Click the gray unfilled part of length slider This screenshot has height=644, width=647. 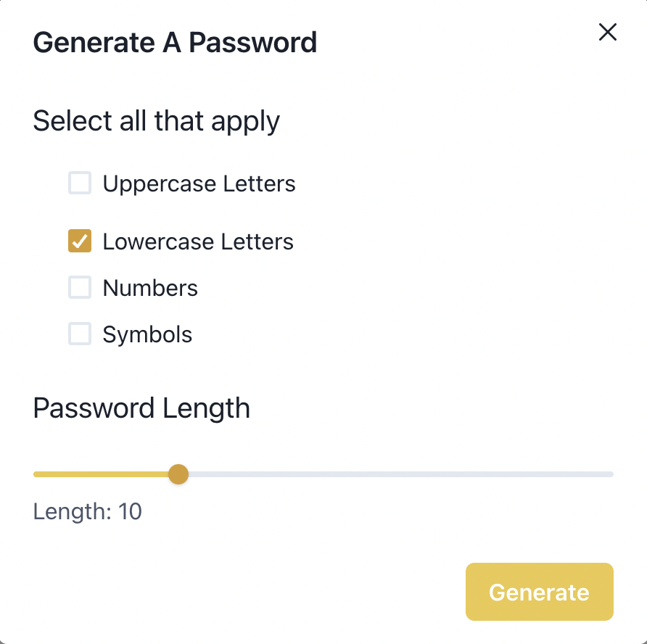pos(400,474)
